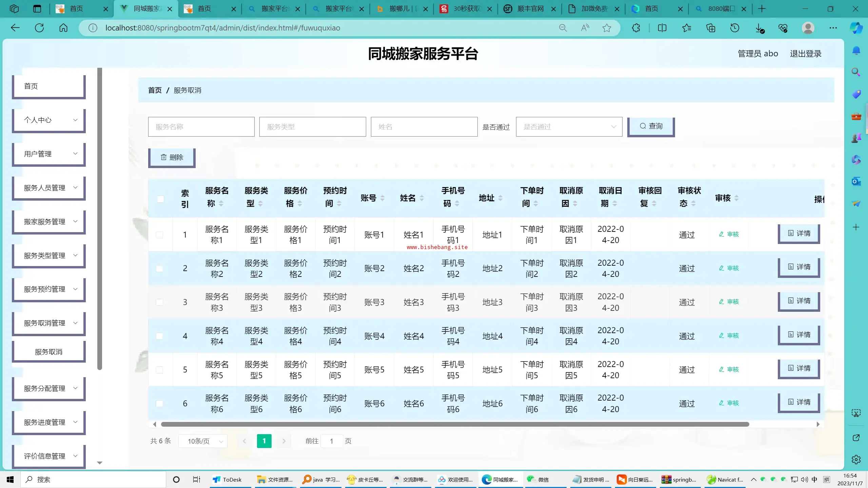Switch to the 顺丰官网 browser tab

click(530, 9)
